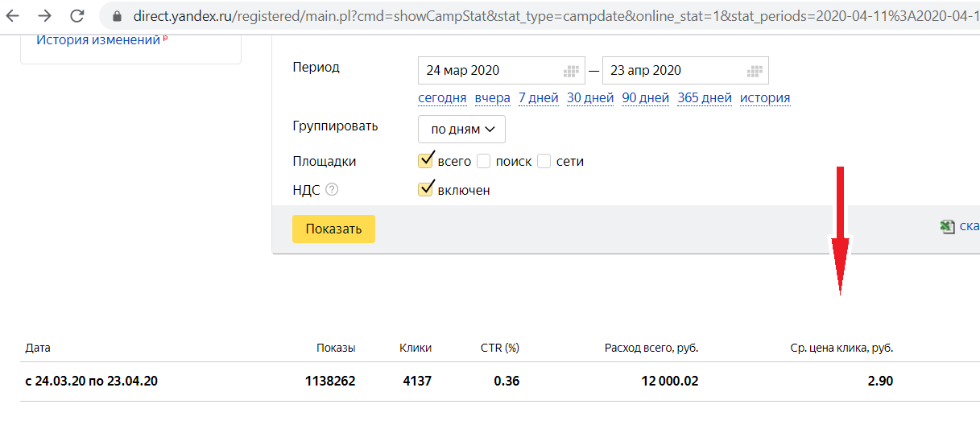Click the clicks value 4137

coord(417,382)
